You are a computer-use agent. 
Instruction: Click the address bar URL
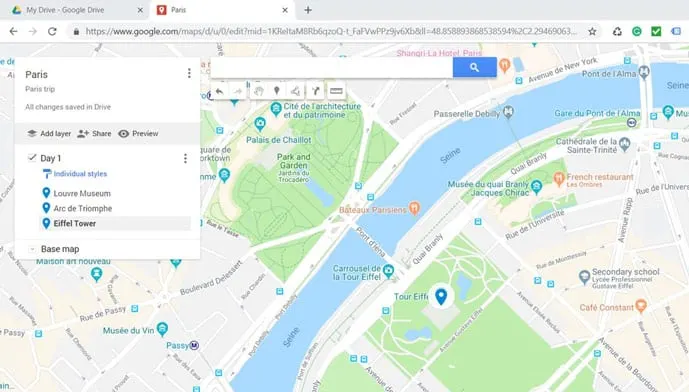tap(331, 31)
